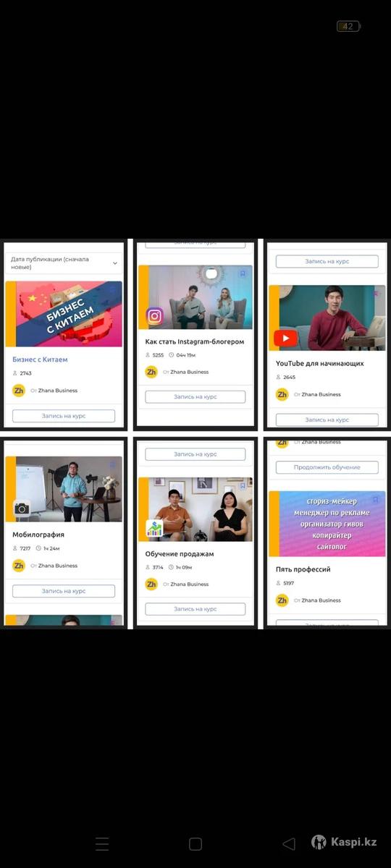Open the Пять профессий gradient banner
The width and height of the screenshot is (391, 868).
[327, 522]
